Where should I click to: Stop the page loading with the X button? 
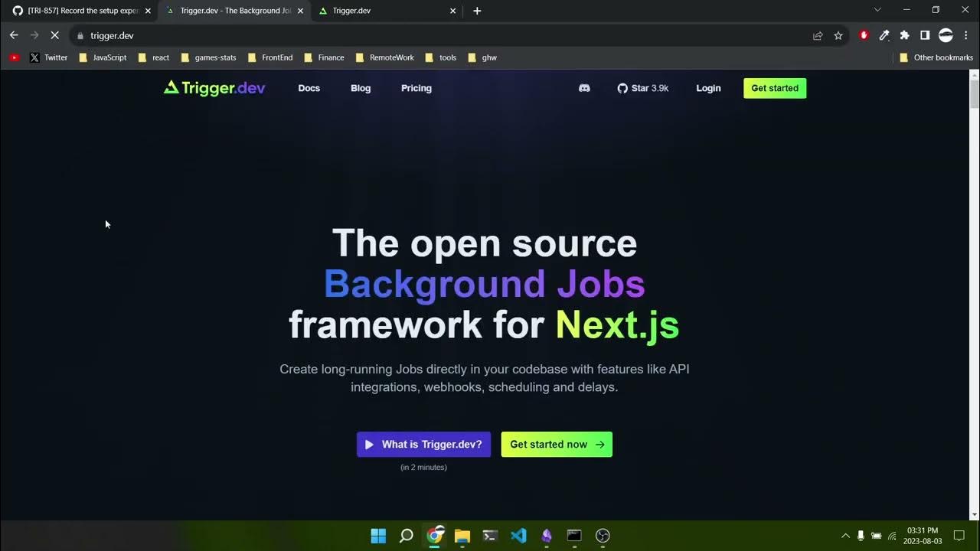tap(55, 35)
